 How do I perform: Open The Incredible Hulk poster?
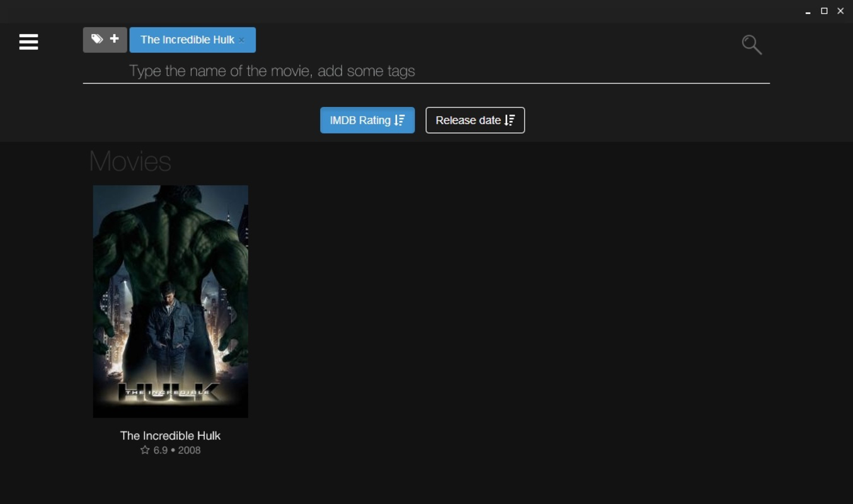171,301
